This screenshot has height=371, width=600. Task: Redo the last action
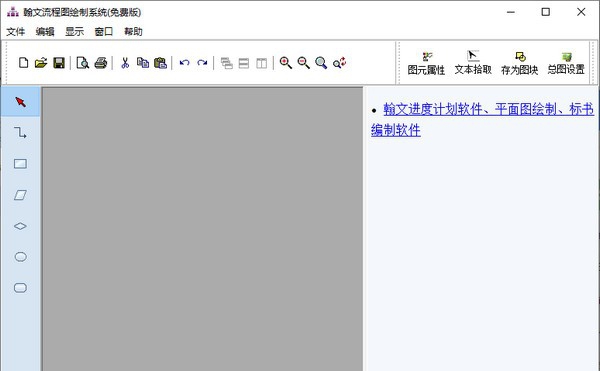click(x=202, y=63)
